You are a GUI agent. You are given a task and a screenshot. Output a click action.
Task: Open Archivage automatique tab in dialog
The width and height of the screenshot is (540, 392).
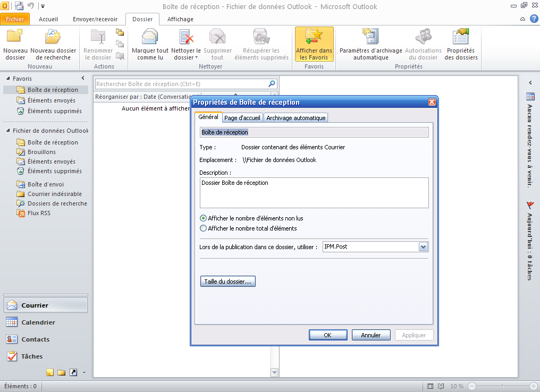click(x=296, y=118)
